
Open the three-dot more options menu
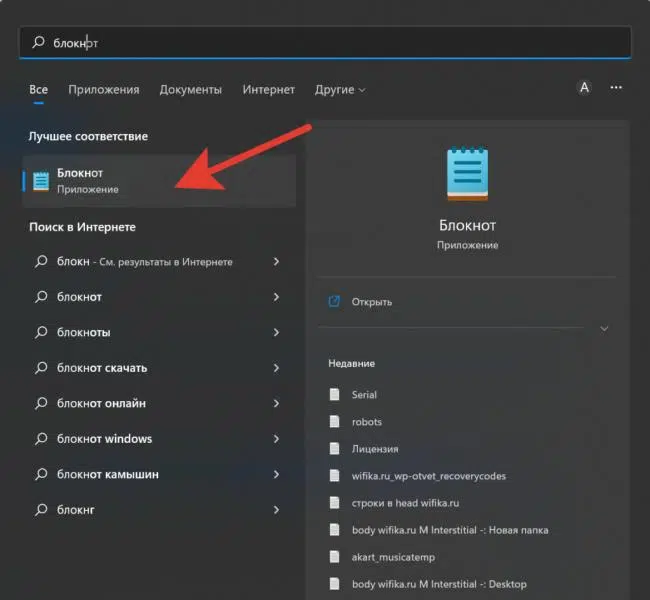tap(616, 88)
